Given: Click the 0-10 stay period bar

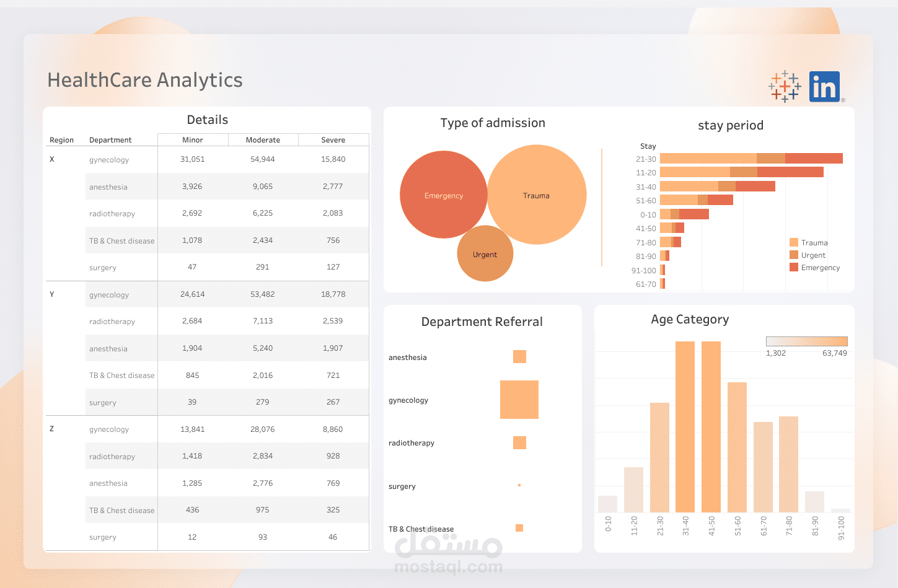Looking at the screenshot, I should click(x=684, y=214).
